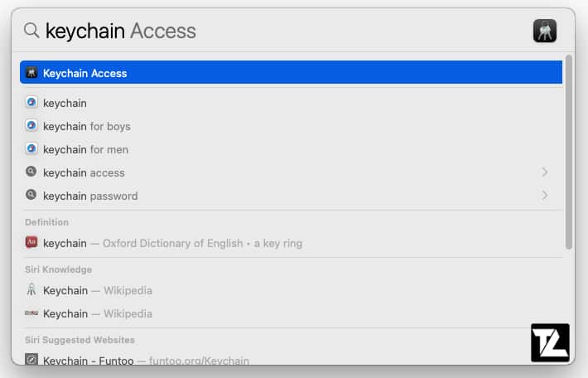Click the Spotlight search text field
The image size is (588, 378).
pos(285,31)
